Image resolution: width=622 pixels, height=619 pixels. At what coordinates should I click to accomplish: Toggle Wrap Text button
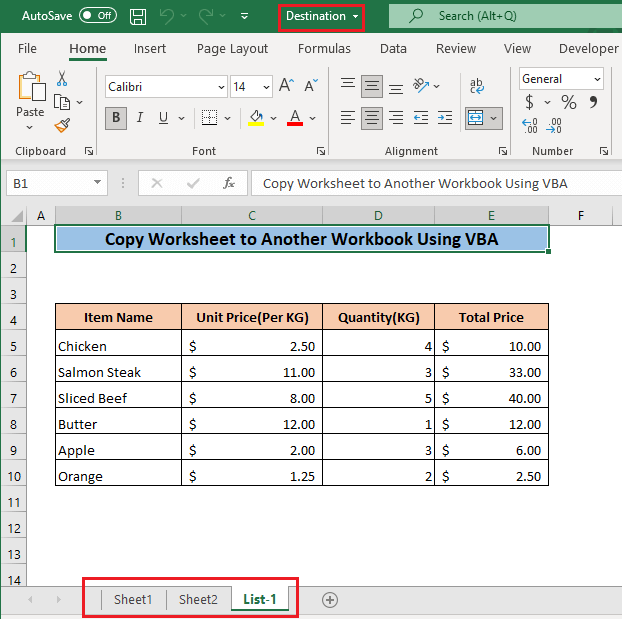(x=477, y=87)
